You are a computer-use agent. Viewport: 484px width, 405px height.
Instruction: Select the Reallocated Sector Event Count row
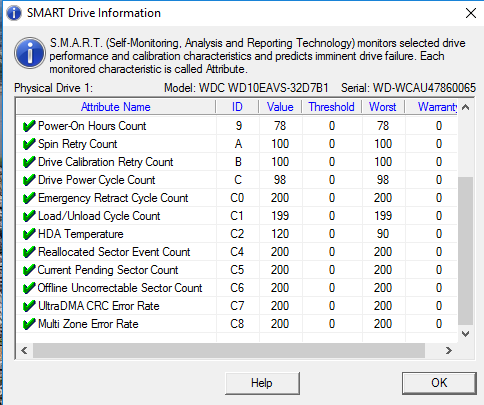(x=237, y=252)
